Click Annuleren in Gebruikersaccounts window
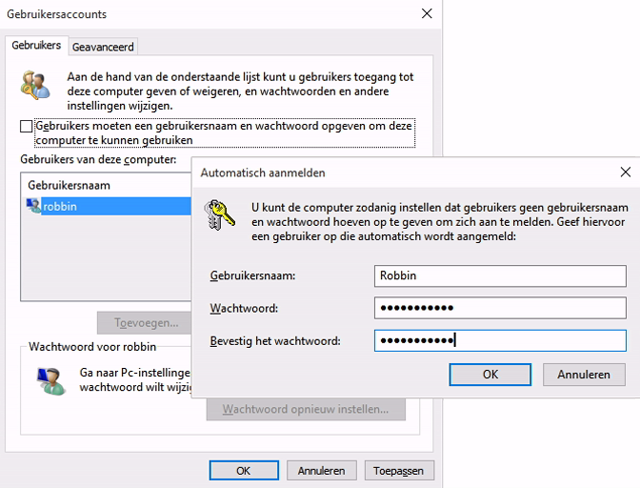 point(321,470)
